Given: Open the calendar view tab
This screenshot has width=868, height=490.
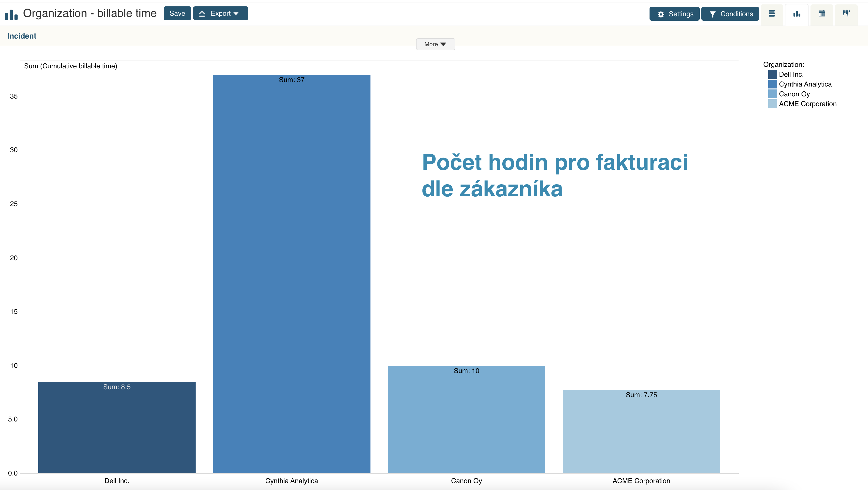Looking at the screenshot, I should pyautogui.click(x=822, y=14).
